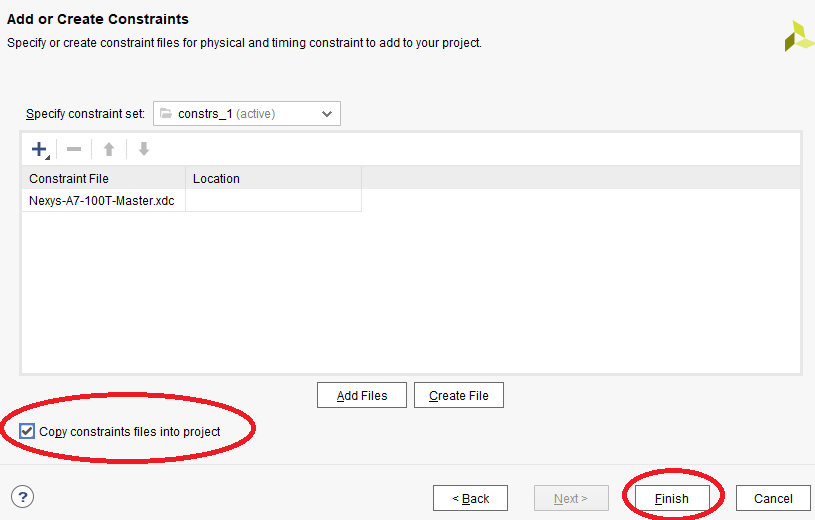Cancel the Add Constraints dialog
This screenshot has height=520, width=815.
pyautogui.click(x=773, y=498)
